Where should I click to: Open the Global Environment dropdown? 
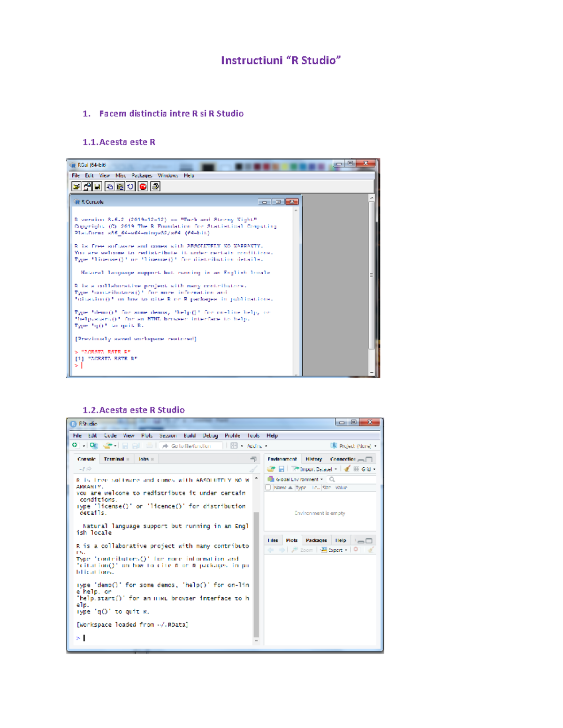click(297, 479)
